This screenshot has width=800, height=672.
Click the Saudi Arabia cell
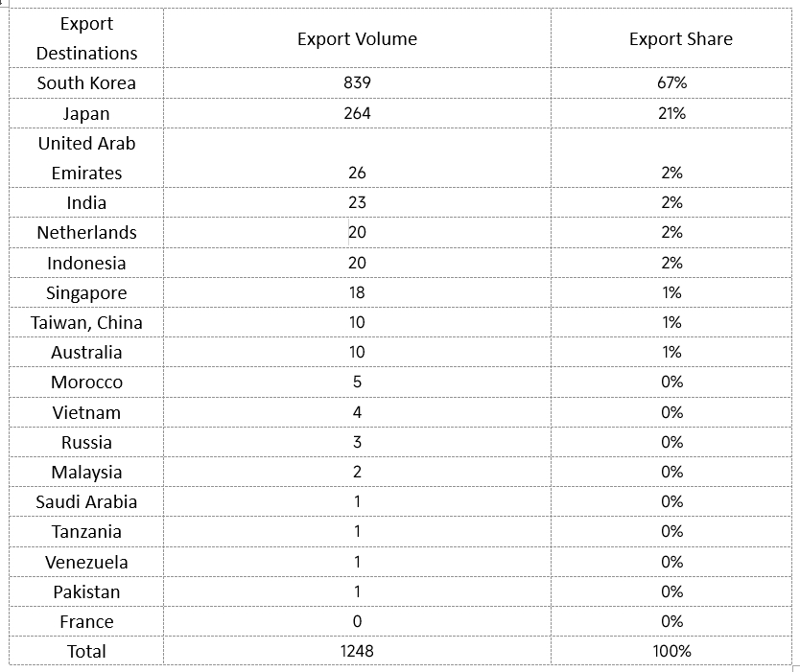[x=86, y=501]
